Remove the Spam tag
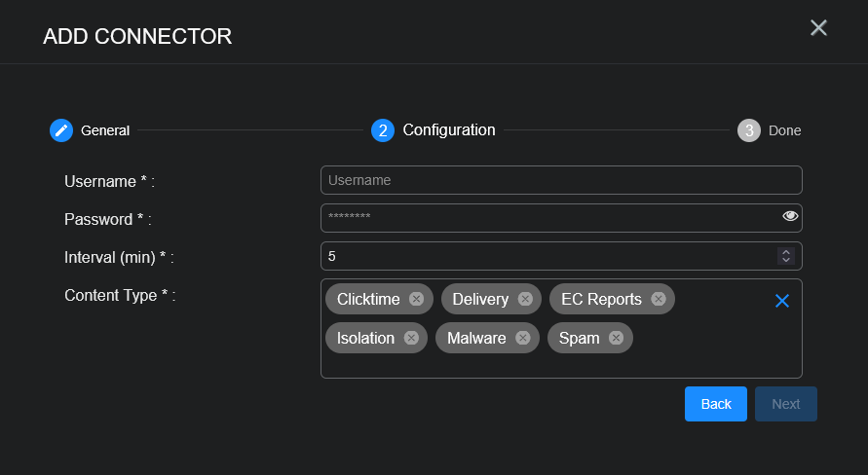 pos(616,338)
